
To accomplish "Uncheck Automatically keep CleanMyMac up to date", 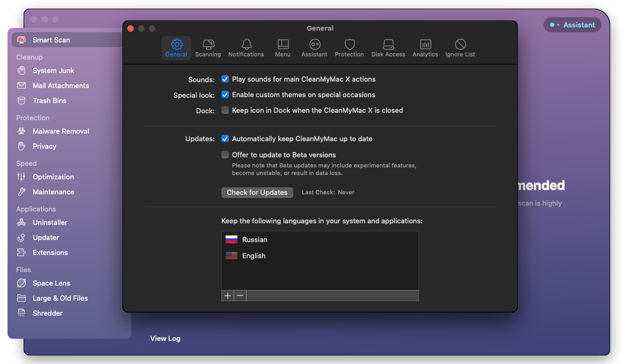I will 225,139.
